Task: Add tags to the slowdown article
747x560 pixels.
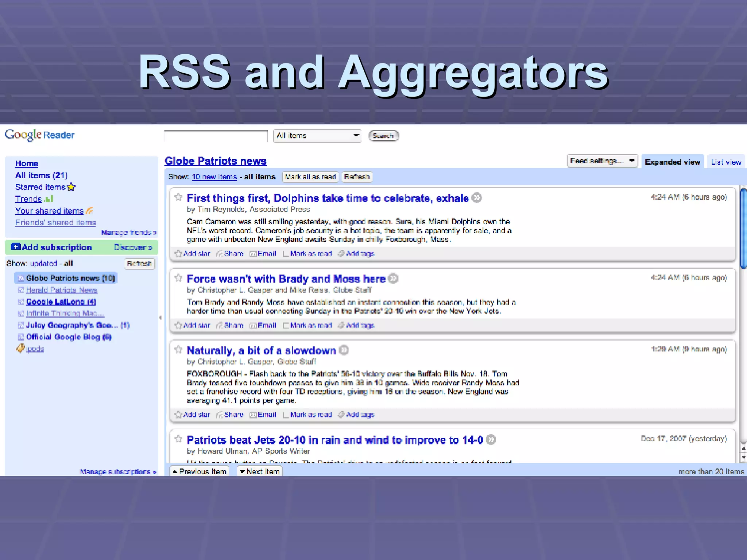Action: (356, 415)
